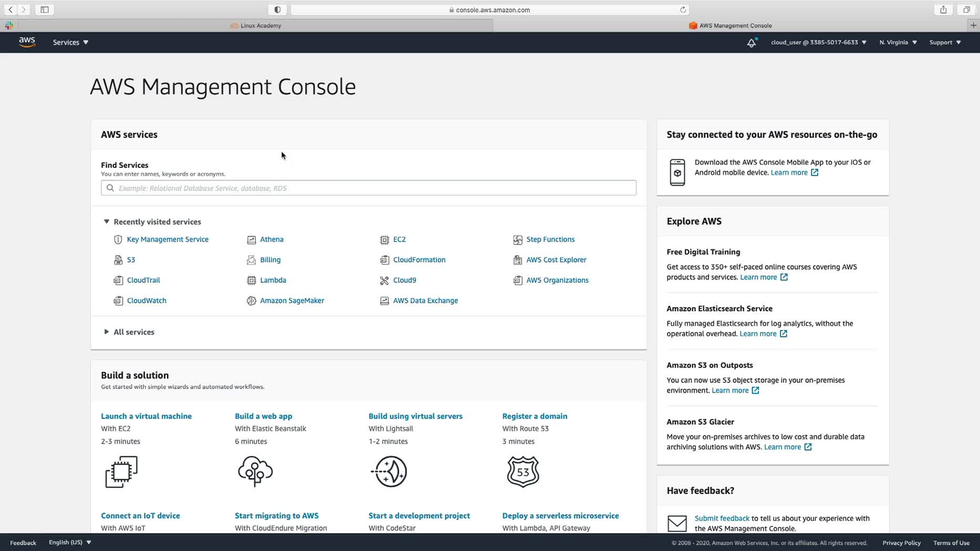
Task: Click the EC2 chip icon
Action: click(384, 239)
